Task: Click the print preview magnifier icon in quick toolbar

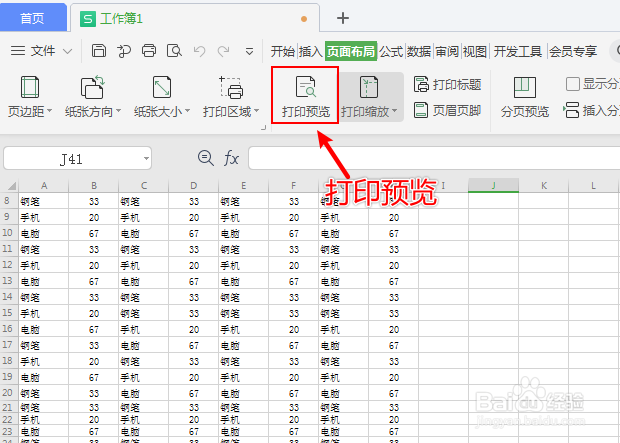Action: [x=174, y=51]
